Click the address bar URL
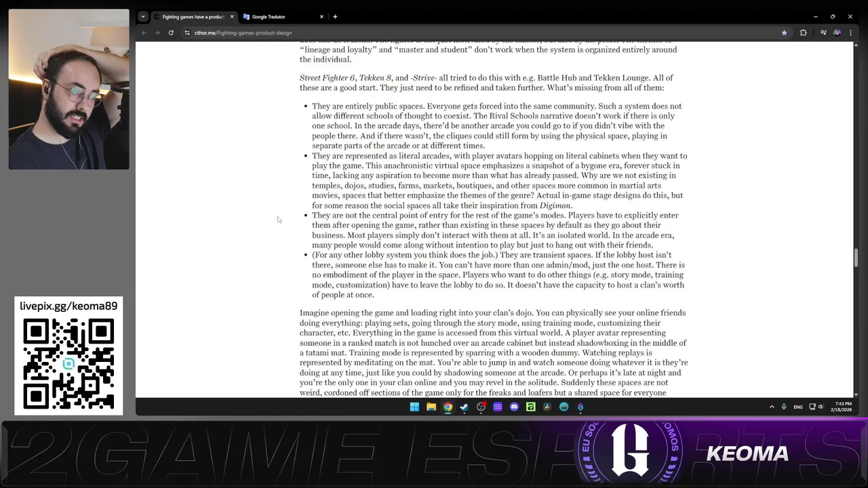This screenshot has width=868, height=488. pos(243,33)
